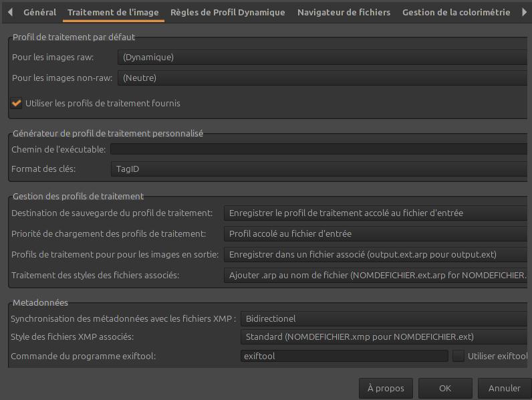Screen dimensions: 532x400
Task: Open the Gestion de la colorimétrie tab
Action: click(456, 12)
